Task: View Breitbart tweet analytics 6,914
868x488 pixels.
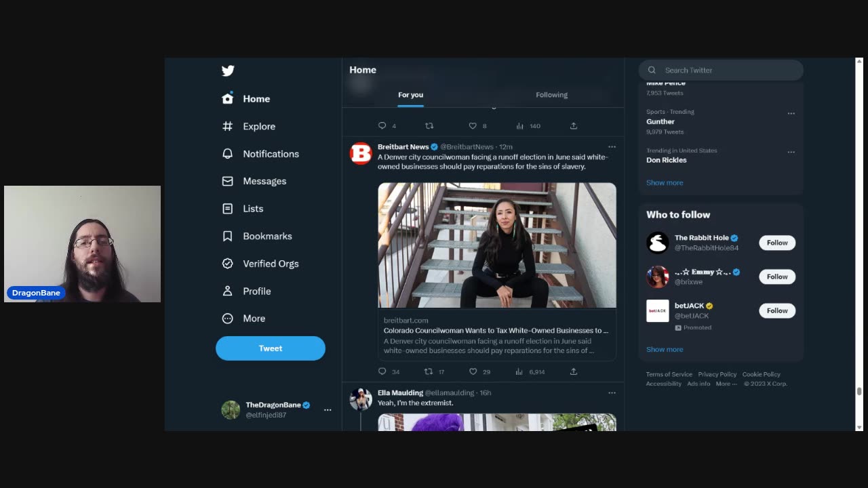Action: point(530,371)
